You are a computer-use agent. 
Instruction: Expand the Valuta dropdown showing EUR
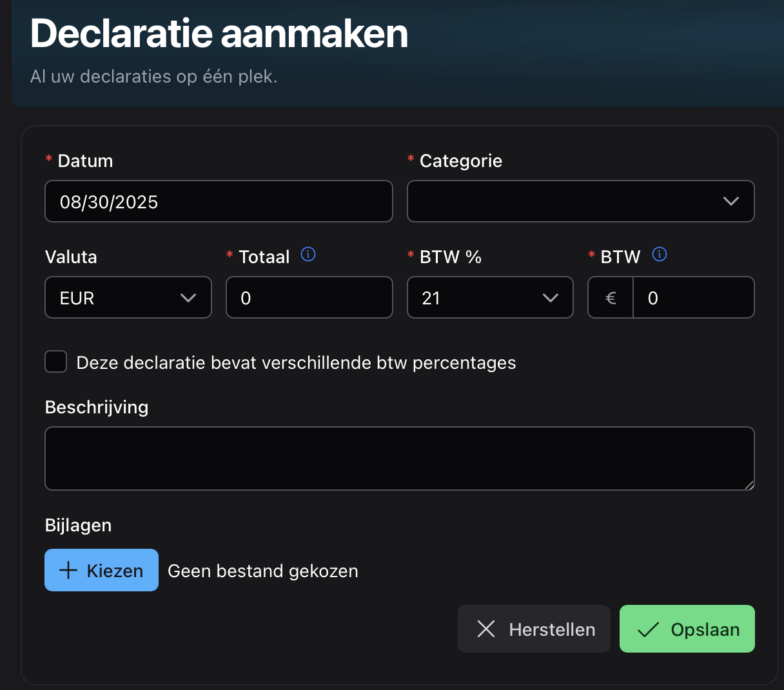point(128,297)
